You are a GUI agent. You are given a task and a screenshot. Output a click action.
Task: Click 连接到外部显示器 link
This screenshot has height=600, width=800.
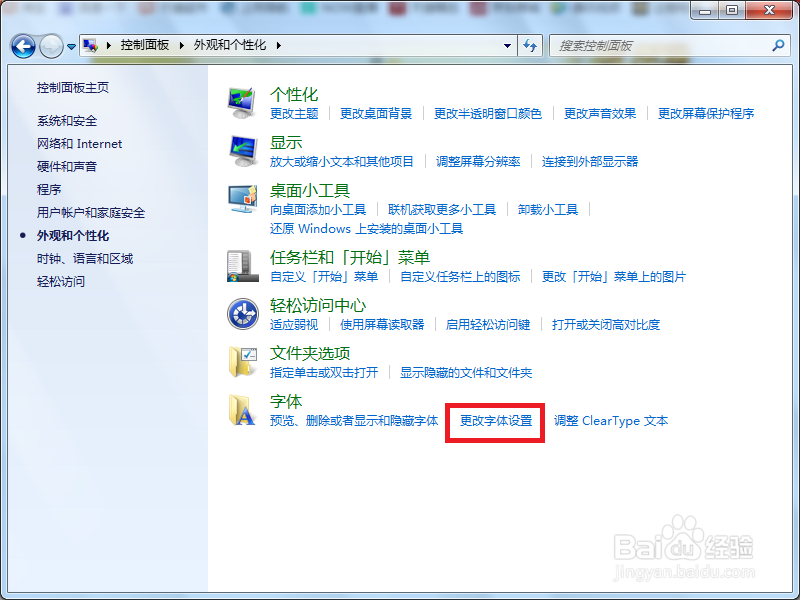[x=590, y=162]
